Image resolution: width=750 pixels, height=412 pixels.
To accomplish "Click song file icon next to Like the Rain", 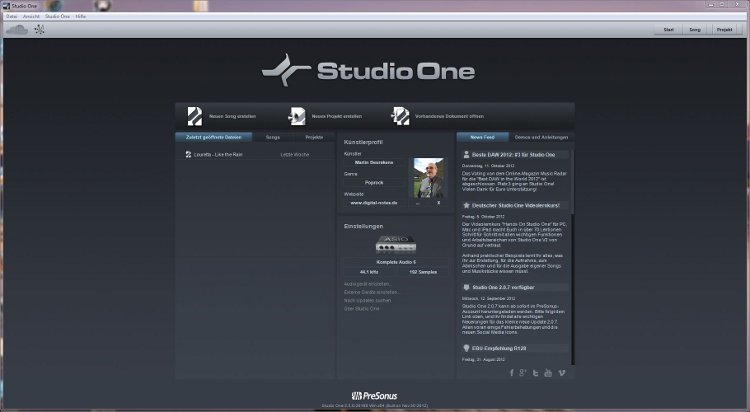I will click(x=188, y=155).
